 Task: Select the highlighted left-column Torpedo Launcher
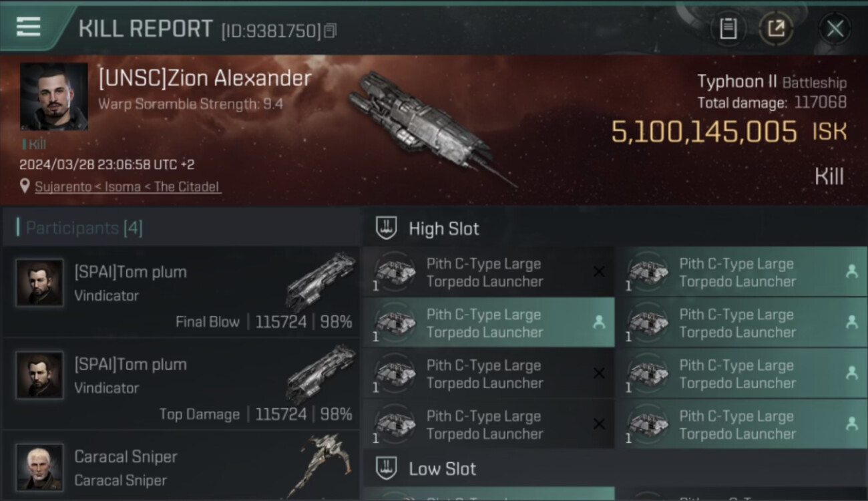(x=484, y=323)
